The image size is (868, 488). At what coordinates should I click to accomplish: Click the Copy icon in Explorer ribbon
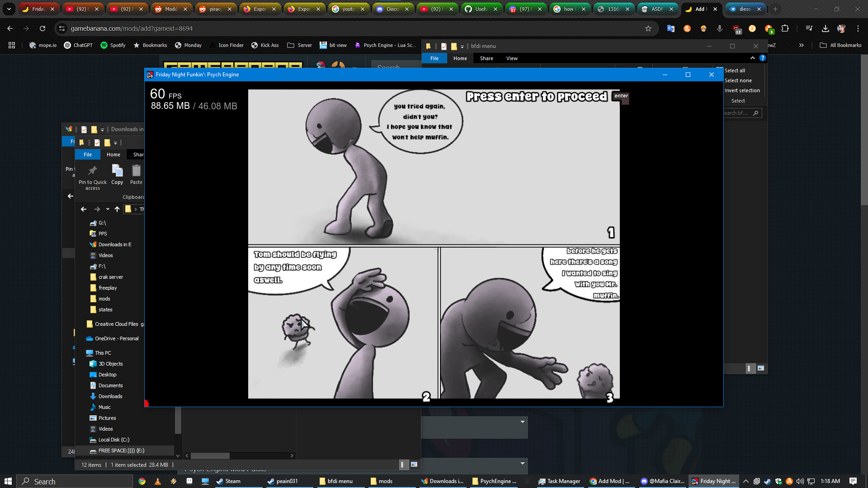117,174
